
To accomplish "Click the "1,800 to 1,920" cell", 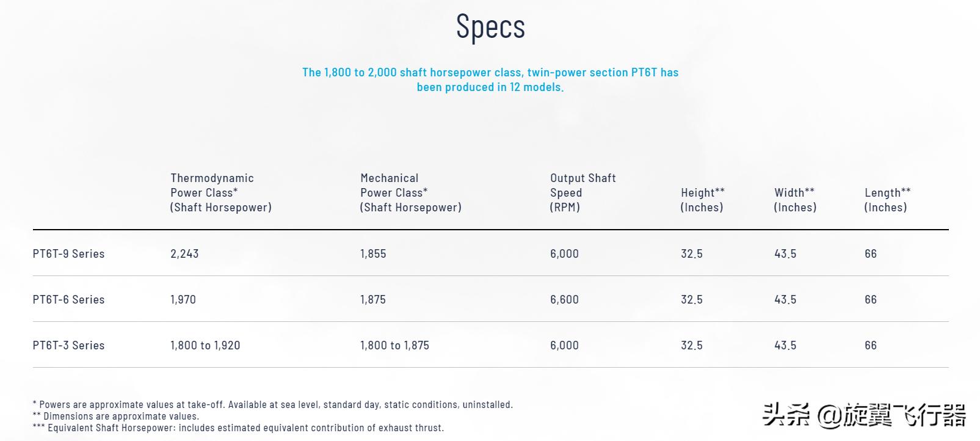I will point(205,345).
